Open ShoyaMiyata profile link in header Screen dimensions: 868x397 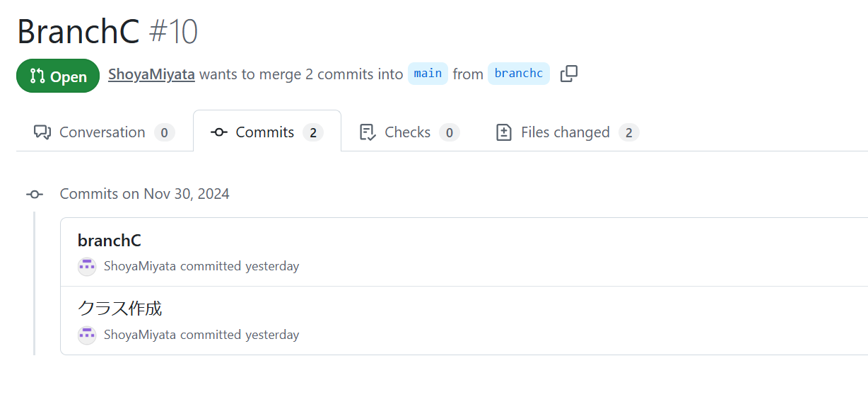[151, 74]
